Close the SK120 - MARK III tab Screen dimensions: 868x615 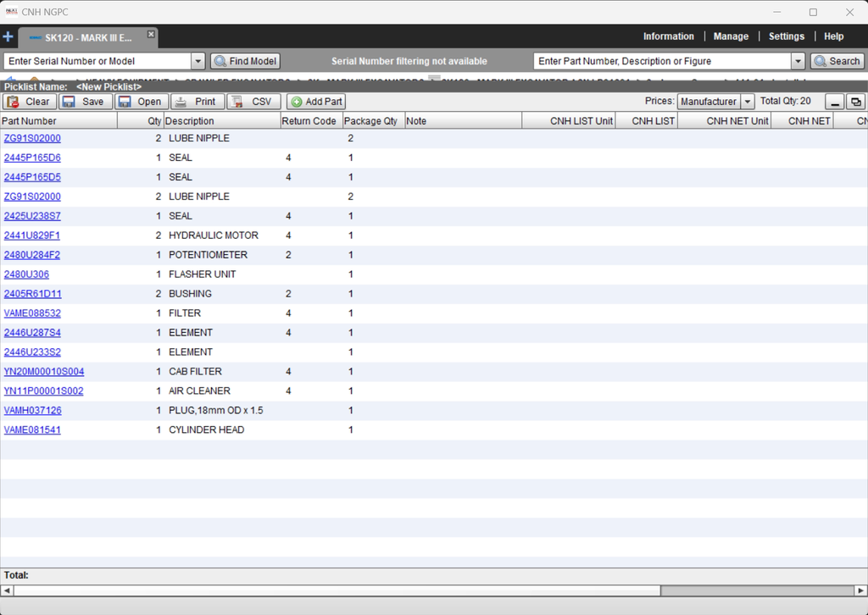(x=151, y=35)
